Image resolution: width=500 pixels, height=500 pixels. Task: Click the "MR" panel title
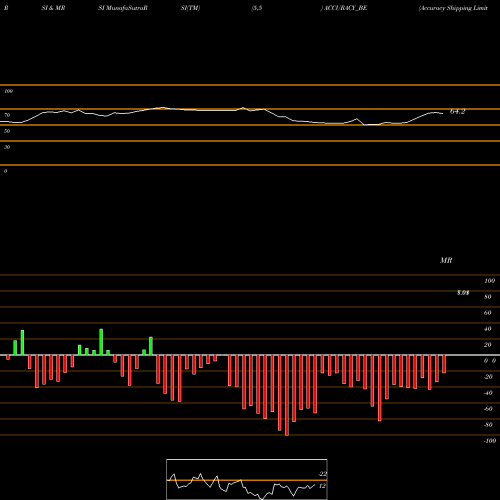(x=446, y=260)
